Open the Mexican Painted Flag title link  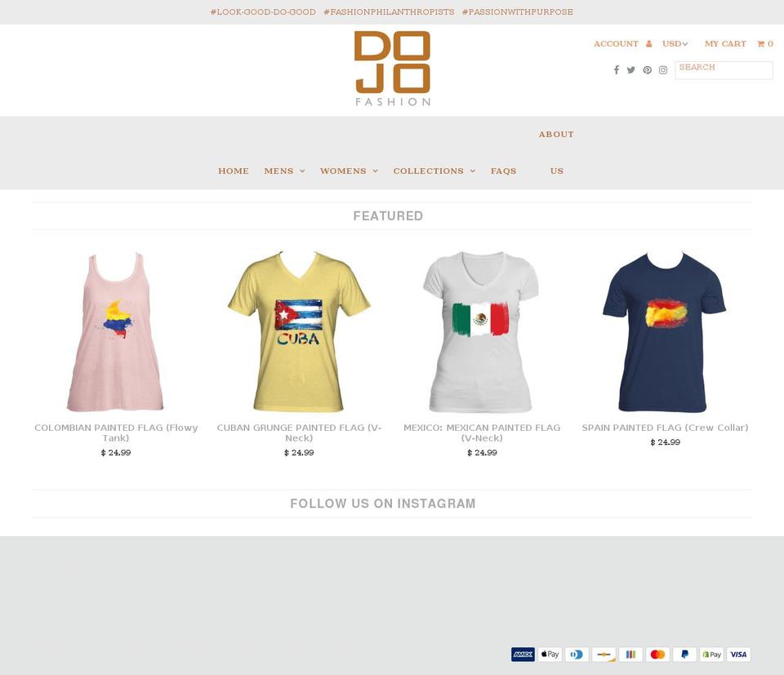coord(482,433)
